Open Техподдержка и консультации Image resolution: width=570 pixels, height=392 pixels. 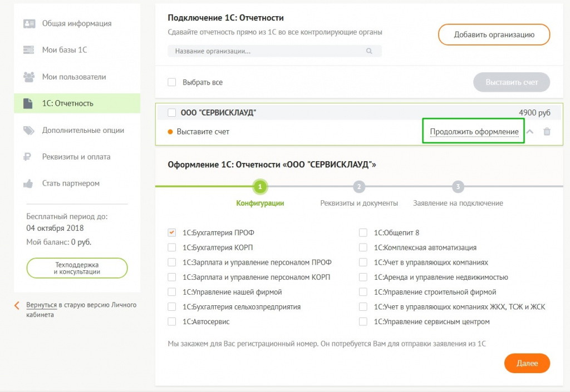(77, 268)
